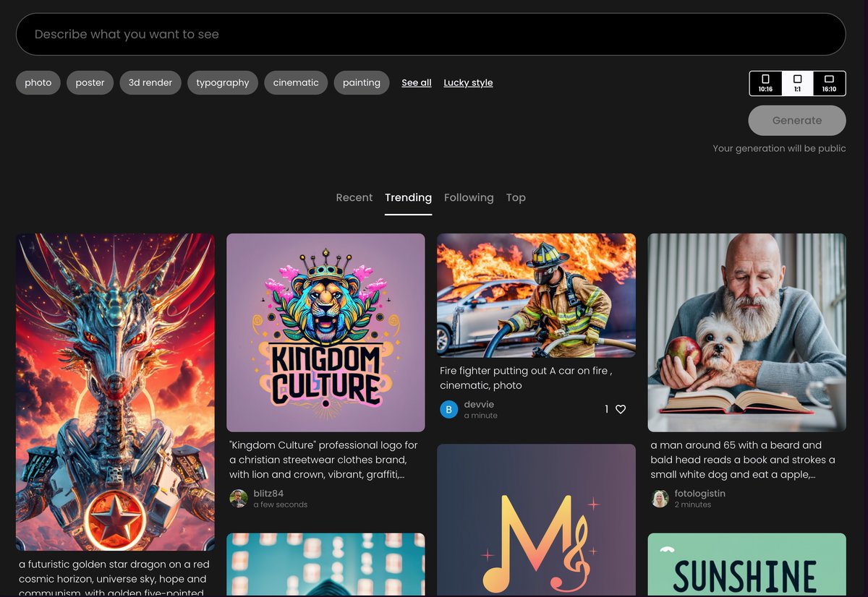The image size is (868, 597).
Task: Select the typography style chip
Action: coord(223,82)
